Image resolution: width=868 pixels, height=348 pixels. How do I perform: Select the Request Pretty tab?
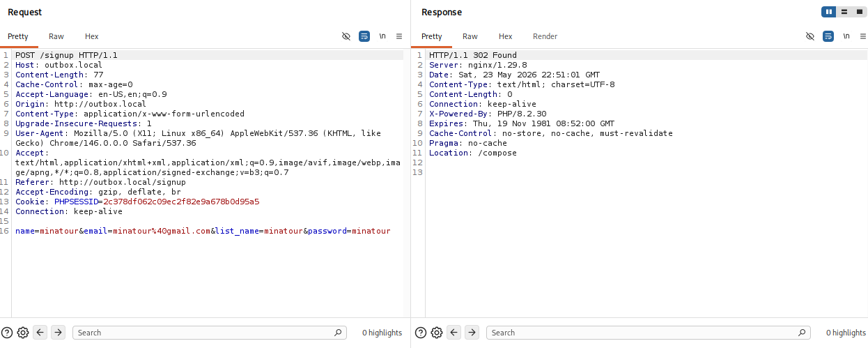[x=18, y=36]
